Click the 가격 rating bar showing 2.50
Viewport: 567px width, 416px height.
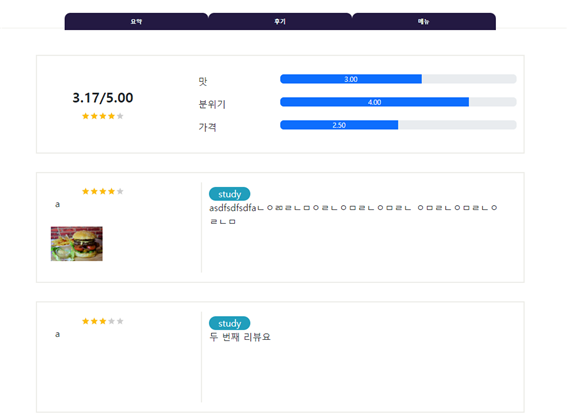pyautogui.click(x=398, y=125)
